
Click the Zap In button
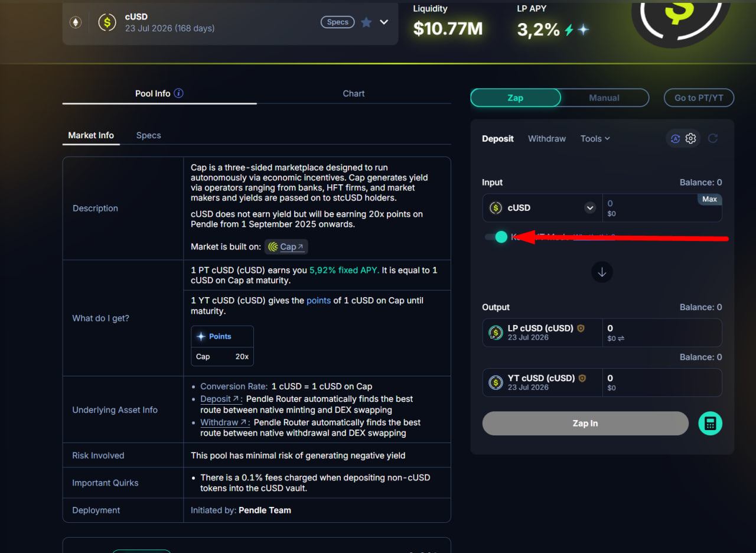pos(585,423)
